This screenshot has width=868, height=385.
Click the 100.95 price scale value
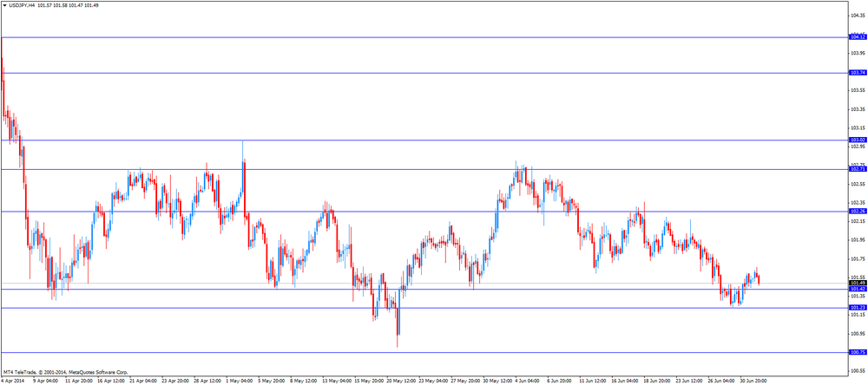point(858,334)
